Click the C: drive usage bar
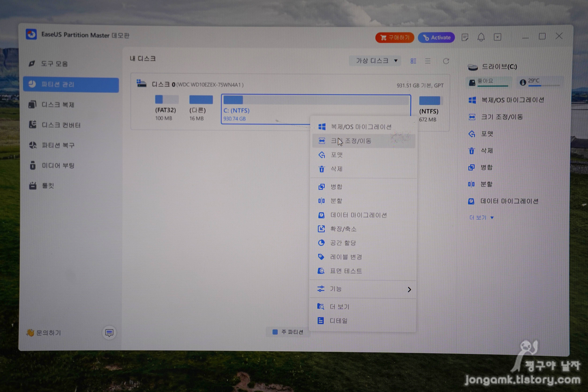This screenshot has width=588, height=392. tap(316, 100)
